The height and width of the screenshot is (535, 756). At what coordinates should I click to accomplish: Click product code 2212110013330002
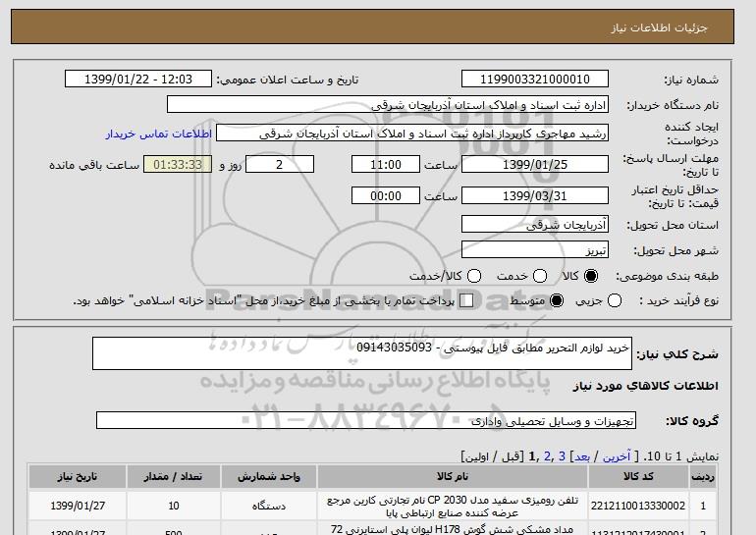(638, 506)
